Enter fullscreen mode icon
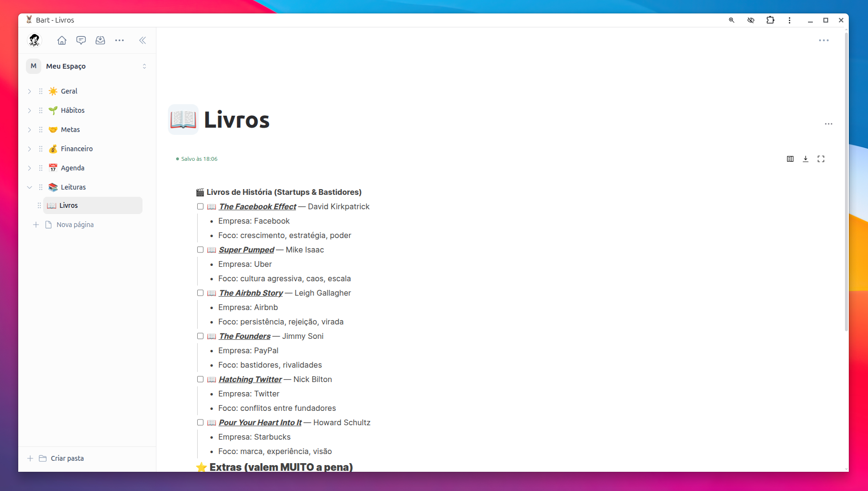The image size is (868, 491). point(821,159)
